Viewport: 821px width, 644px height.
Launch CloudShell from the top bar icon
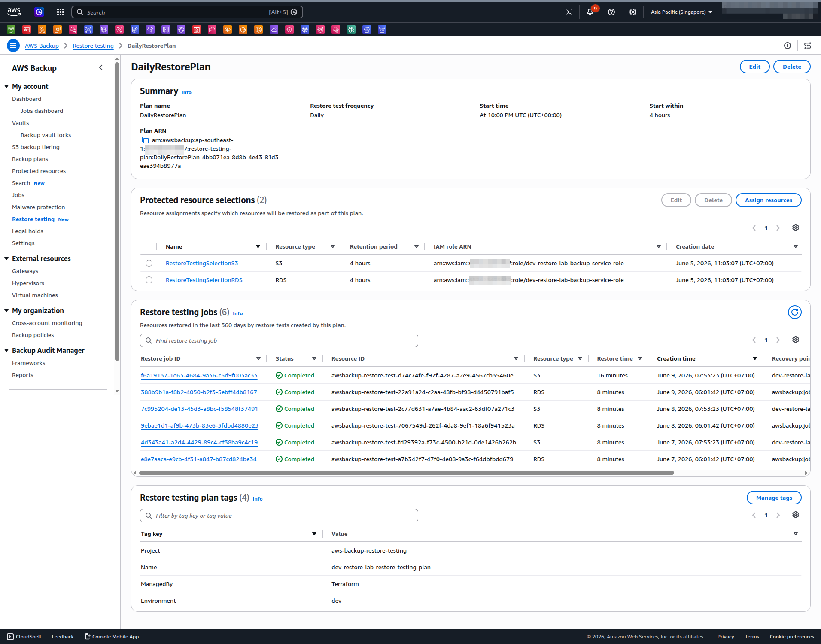pos(569,12)
